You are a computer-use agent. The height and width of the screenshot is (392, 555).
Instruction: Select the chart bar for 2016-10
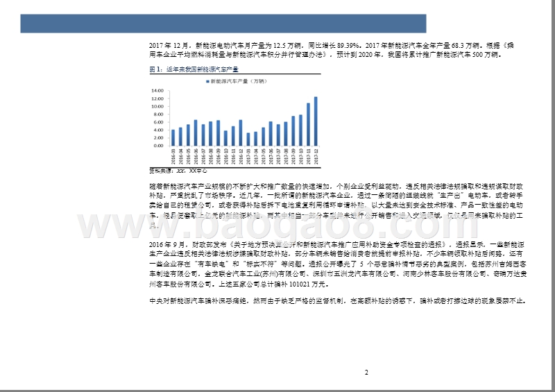[x=225, y=138]
